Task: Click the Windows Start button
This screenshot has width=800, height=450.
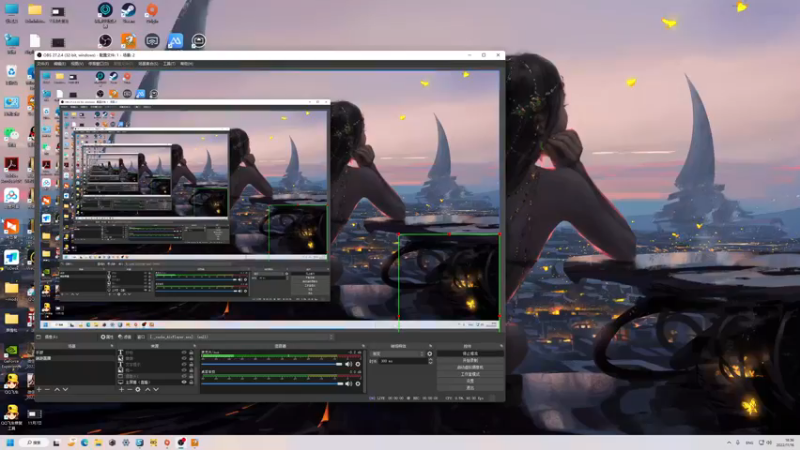Action: pyautogui.click(x=10, y=442)
